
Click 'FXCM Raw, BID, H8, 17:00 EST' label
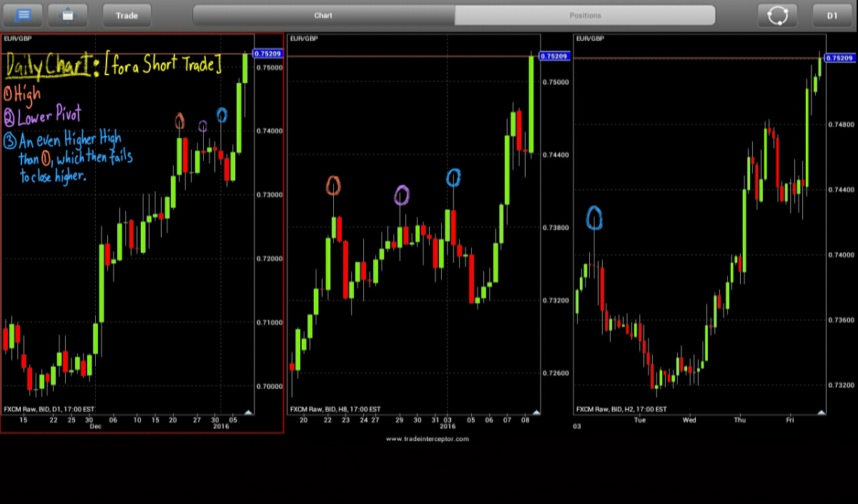coord(335,409)
